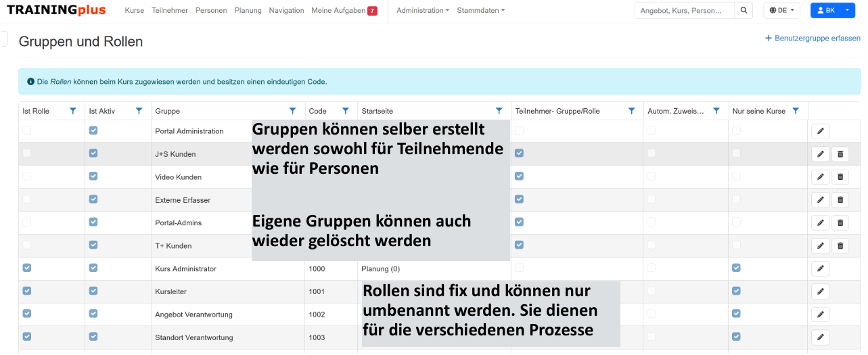Toggle Ist Aktiv for Externe Erfasser
This screenshot has height=355, width=868.
93,199
